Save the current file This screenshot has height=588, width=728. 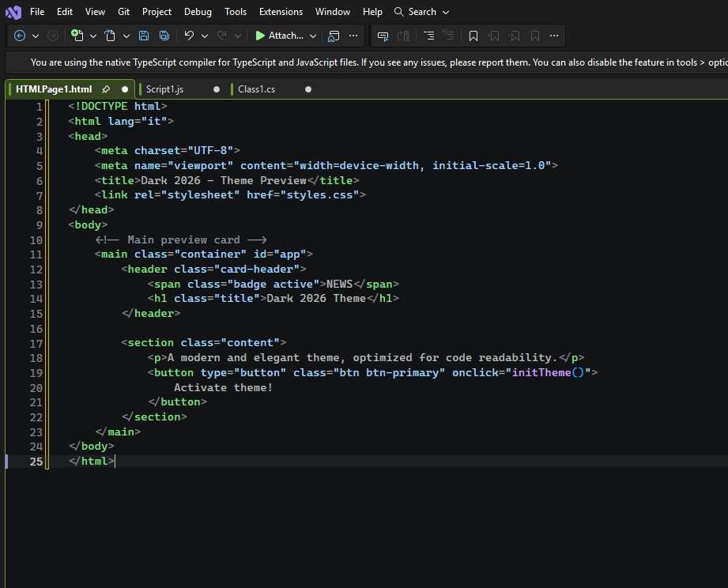point(144,36)
